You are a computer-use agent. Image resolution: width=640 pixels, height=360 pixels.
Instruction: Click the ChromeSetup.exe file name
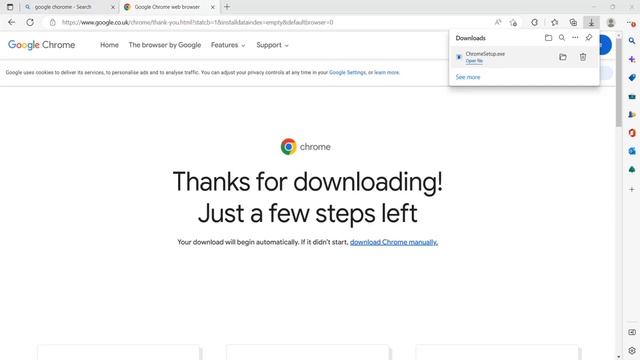[485, 54]
